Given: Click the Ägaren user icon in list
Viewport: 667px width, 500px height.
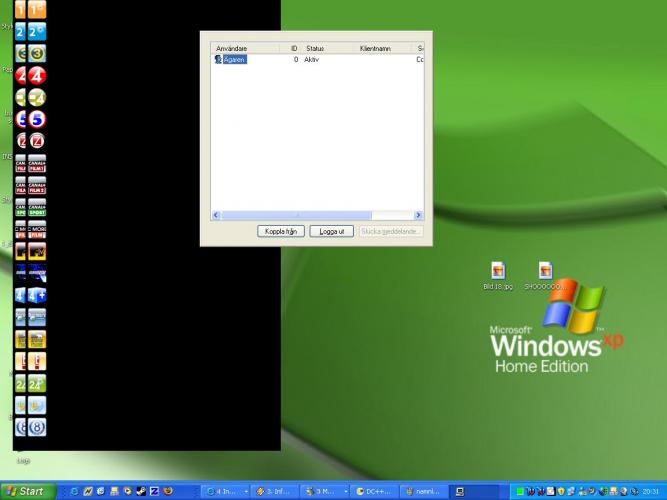Looking at the screenshot, I should pos(218,60).
